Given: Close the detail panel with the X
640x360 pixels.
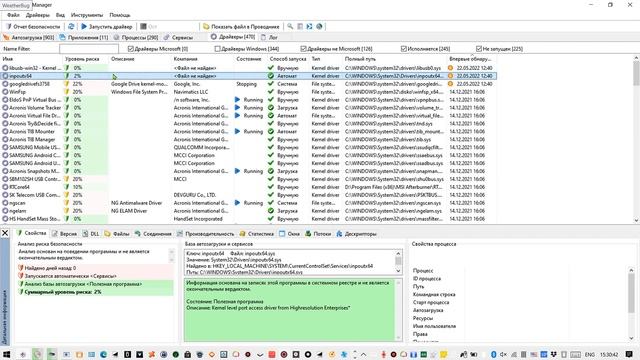Looking at the screenshot, I should click(5, 233).
